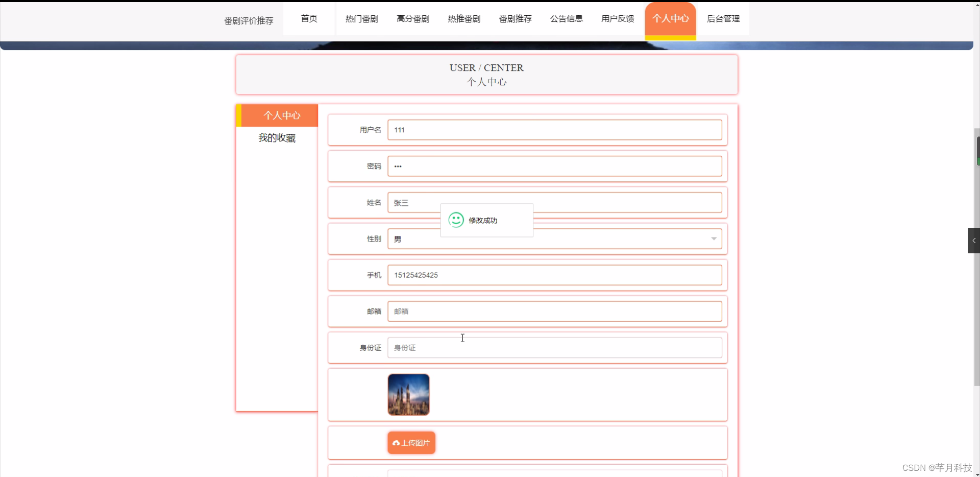
Task: Collapse the panel with the right-edge chevron arrow
Action: (973, 240)
